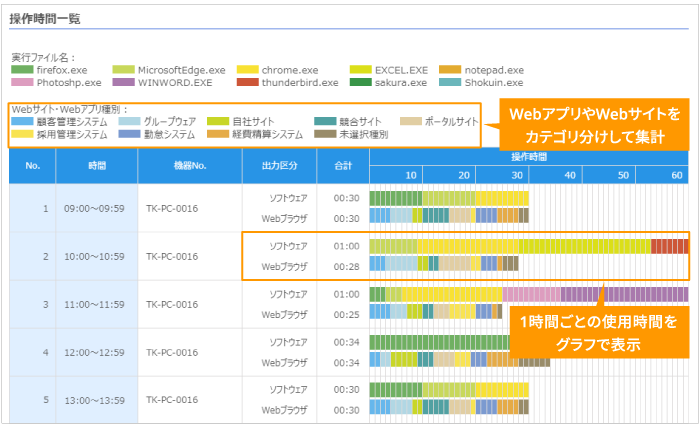The width and height of the screenshot is (700, 428).
Task: Click the 30 minute scale header
Action: 503,175
